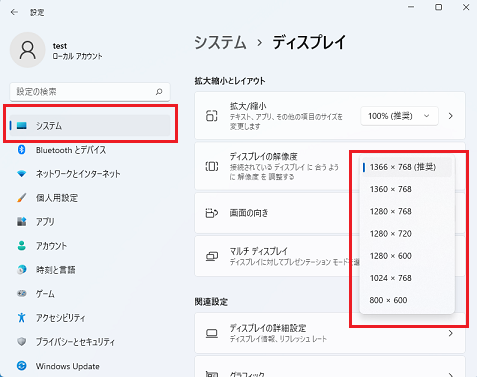Click the network Wi-Fi icon

(22, 174)
